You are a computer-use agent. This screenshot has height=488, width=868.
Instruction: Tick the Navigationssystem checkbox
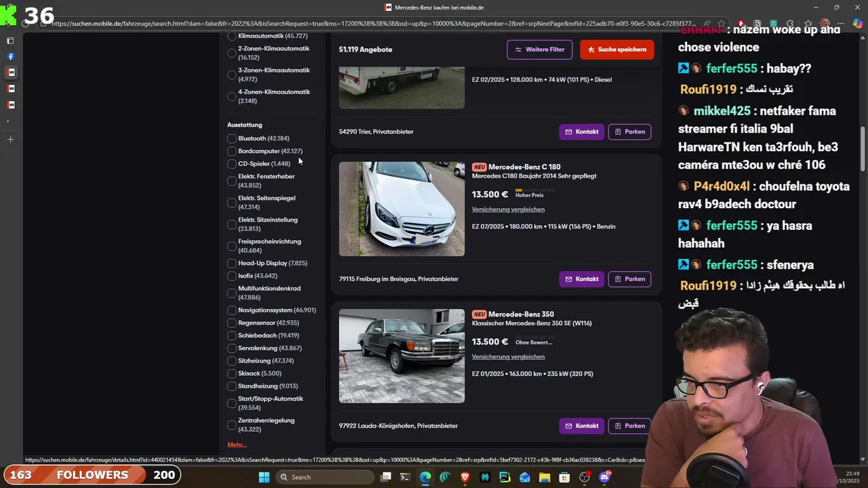tap(232, 310)
